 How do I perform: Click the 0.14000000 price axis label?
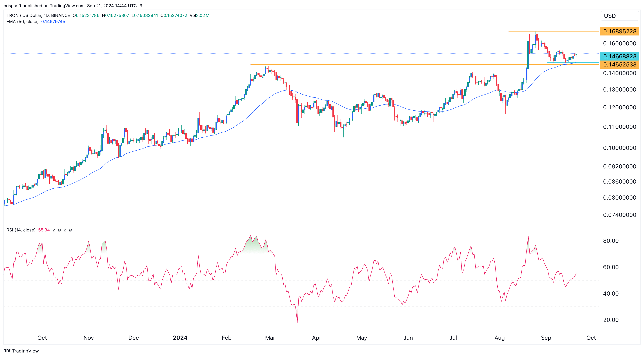coord(619,73)
